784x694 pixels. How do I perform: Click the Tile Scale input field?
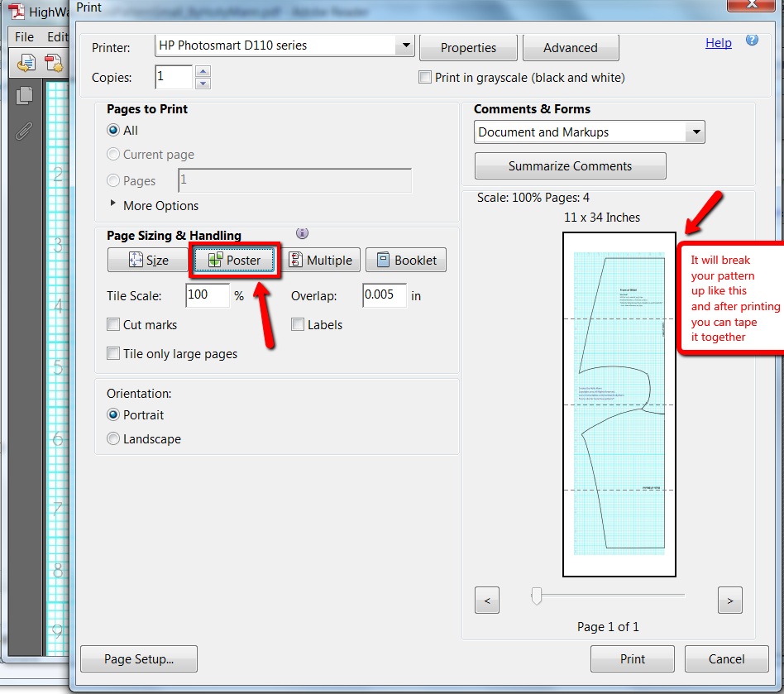click(206, 295)
